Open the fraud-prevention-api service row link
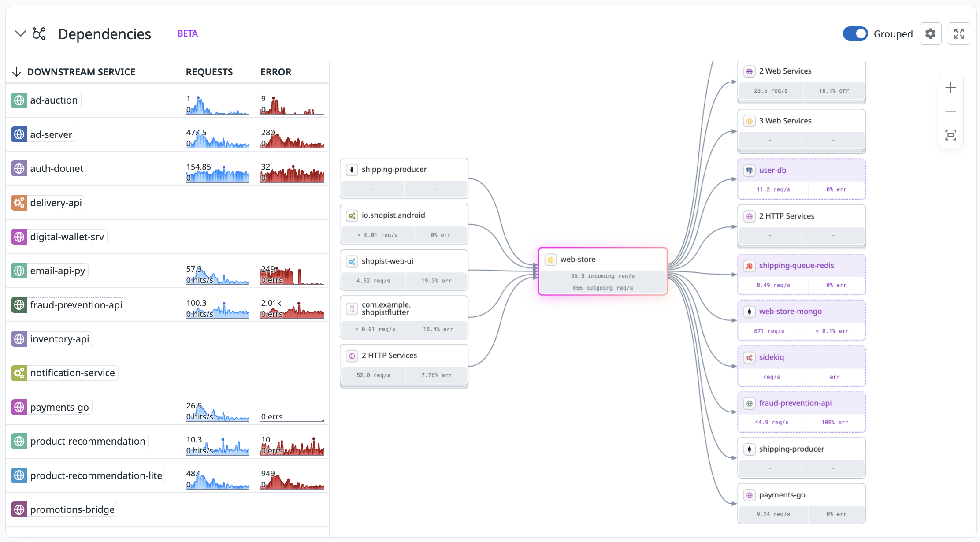The image size is (980, 542). [x=76, y=305]
